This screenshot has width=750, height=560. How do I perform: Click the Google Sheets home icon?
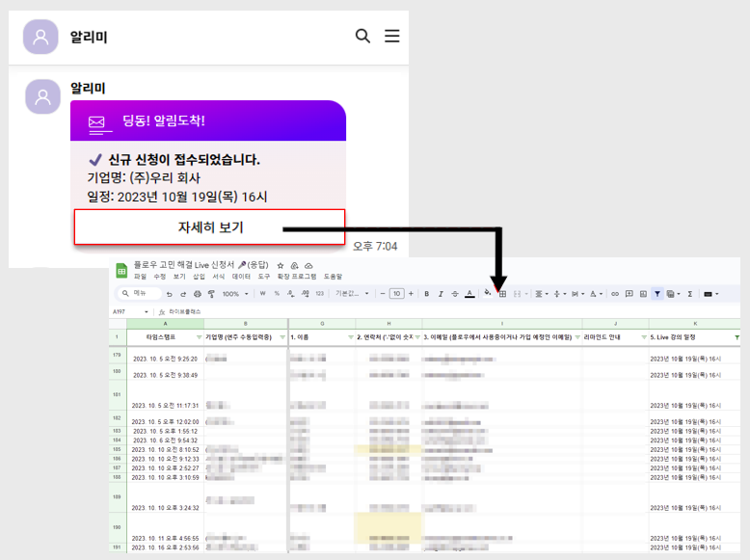(x=121, y=271)
